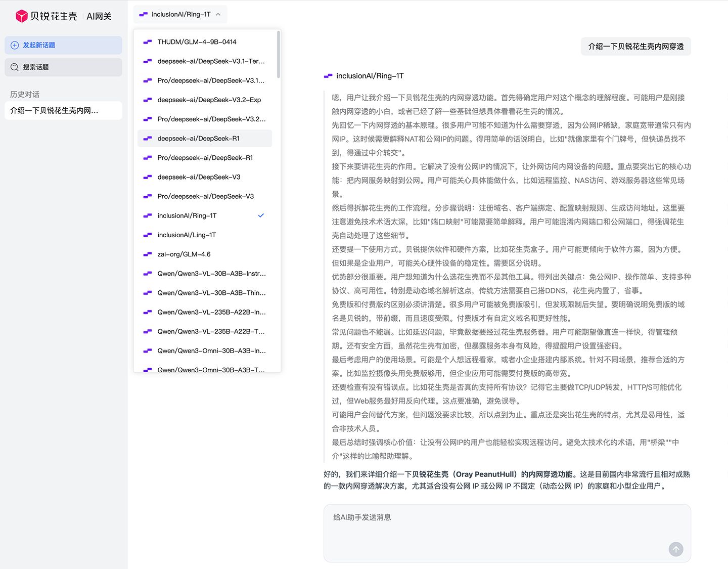Viewport: 728px width, 569px height.
Task: Open 搜索话题 to search topics
Action: (63, 67)
